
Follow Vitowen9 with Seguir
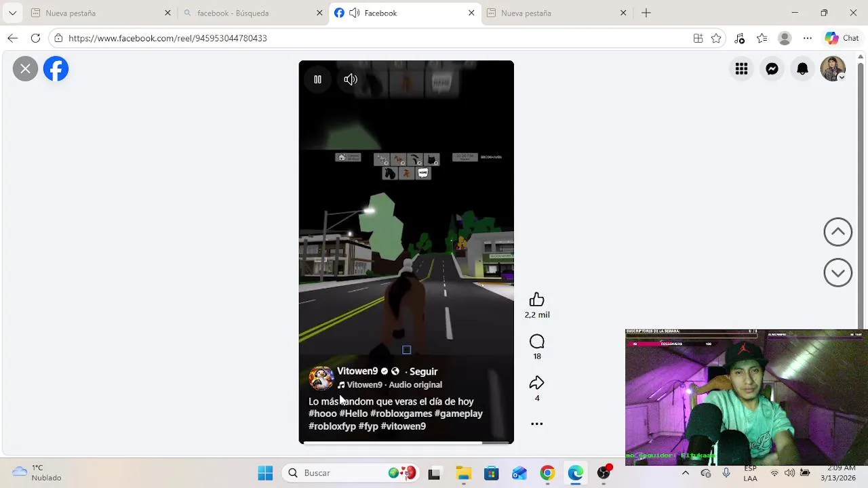[423, 371]
